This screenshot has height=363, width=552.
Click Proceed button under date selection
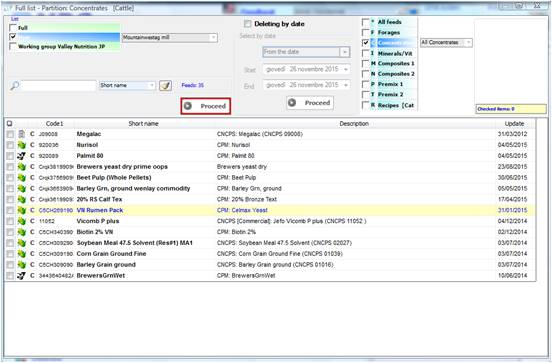pos(310,103)
